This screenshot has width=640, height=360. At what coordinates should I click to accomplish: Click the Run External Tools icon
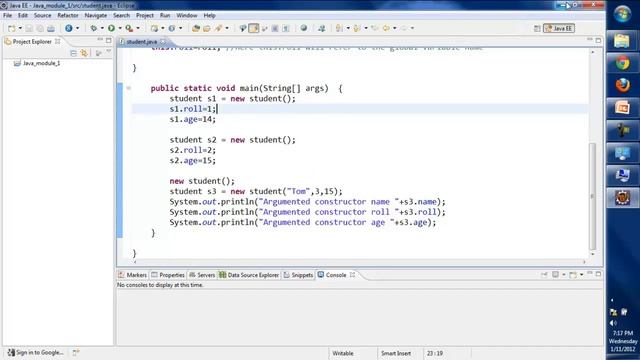click(x=129, y=28)
